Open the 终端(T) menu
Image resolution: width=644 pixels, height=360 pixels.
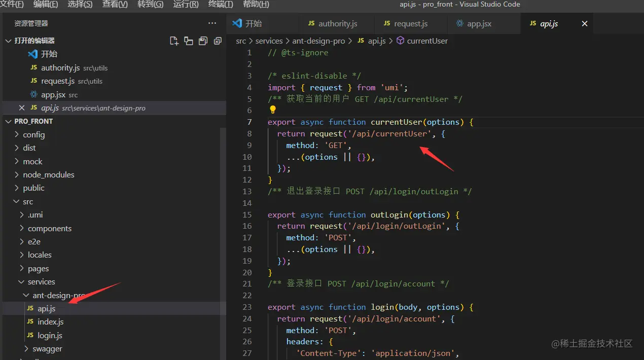point(221,5)
